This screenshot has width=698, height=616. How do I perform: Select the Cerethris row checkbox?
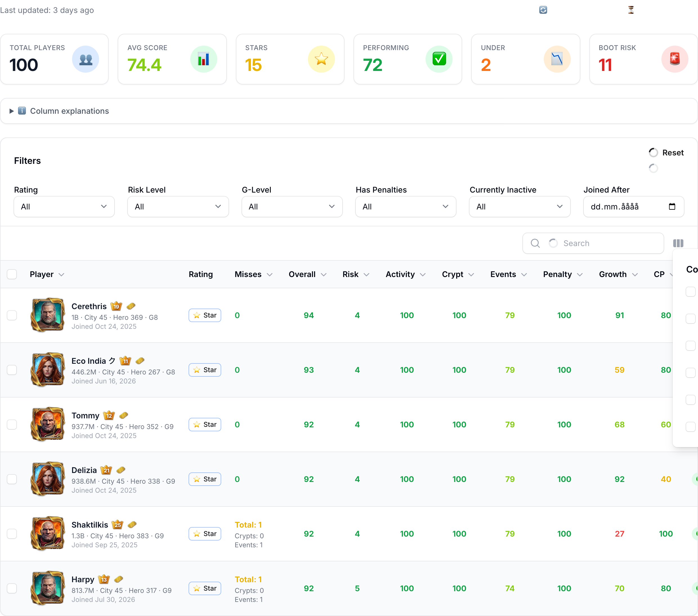12,315
